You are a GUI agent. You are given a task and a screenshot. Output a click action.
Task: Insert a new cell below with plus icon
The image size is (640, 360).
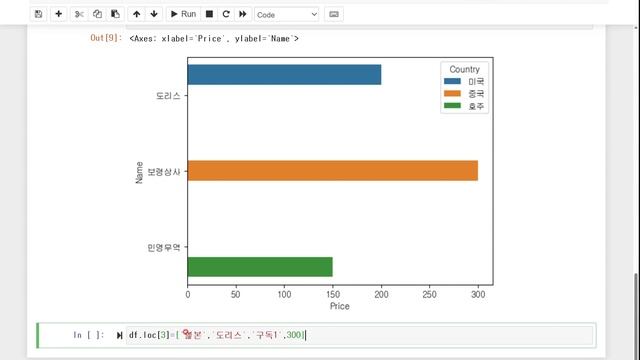click(x=58, y=14)
